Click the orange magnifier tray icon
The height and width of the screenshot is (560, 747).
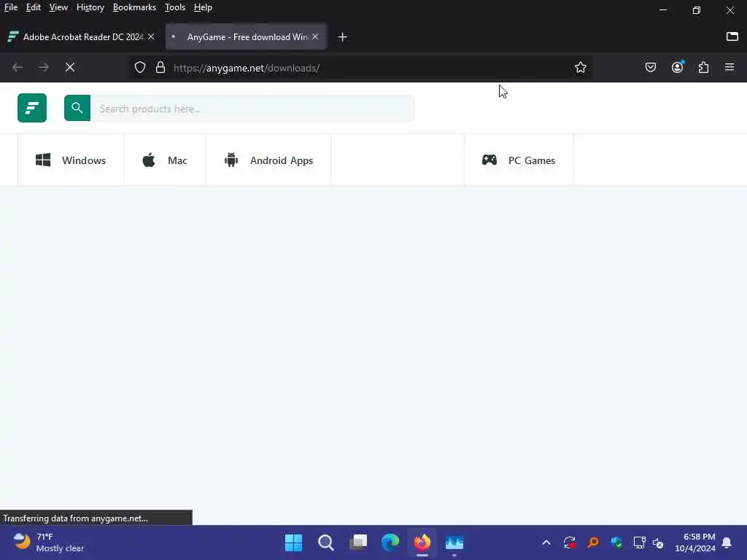(593, 542)
